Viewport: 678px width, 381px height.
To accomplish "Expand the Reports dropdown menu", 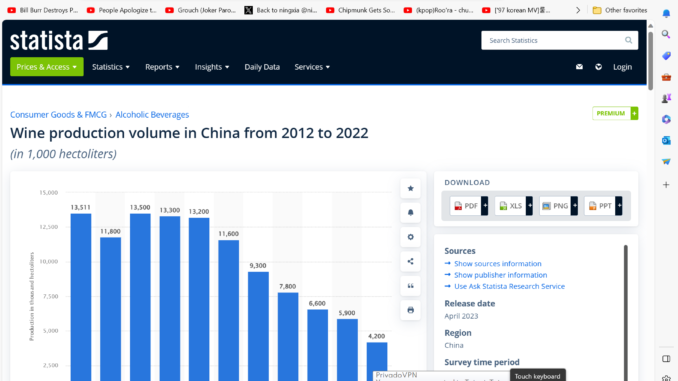I will 162,67.
